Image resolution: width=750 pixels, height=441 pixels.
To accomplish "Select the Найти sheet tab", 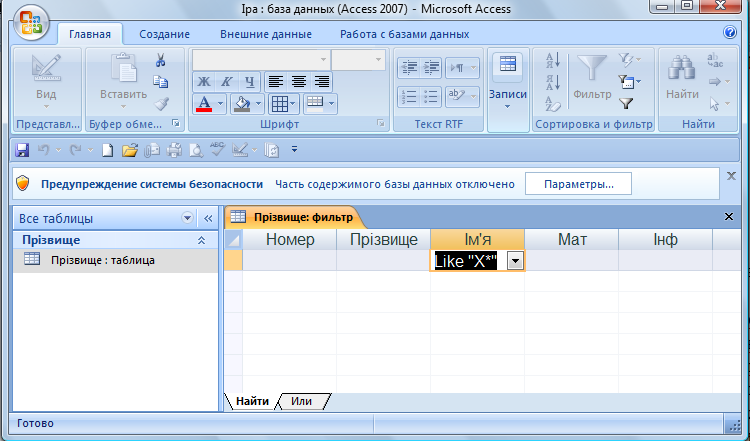I will (x=252, y=401).
